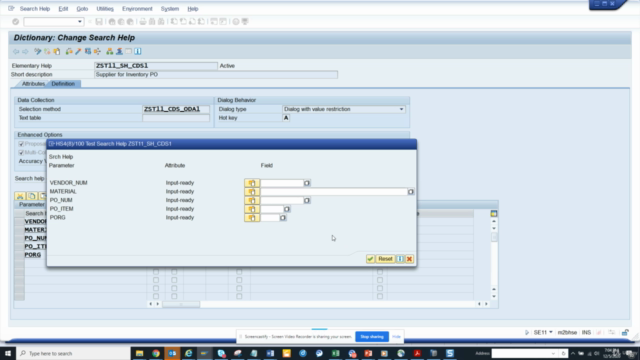Click the information icon in test dialog
The width and height of the screenshot is (640, 360).
[400, 259]
